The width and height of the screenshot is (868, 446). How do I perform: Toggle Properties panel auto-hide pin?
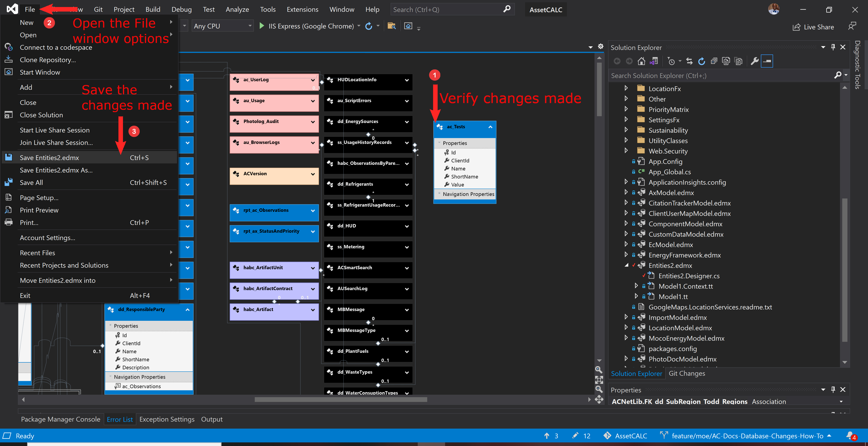point(833,389)
